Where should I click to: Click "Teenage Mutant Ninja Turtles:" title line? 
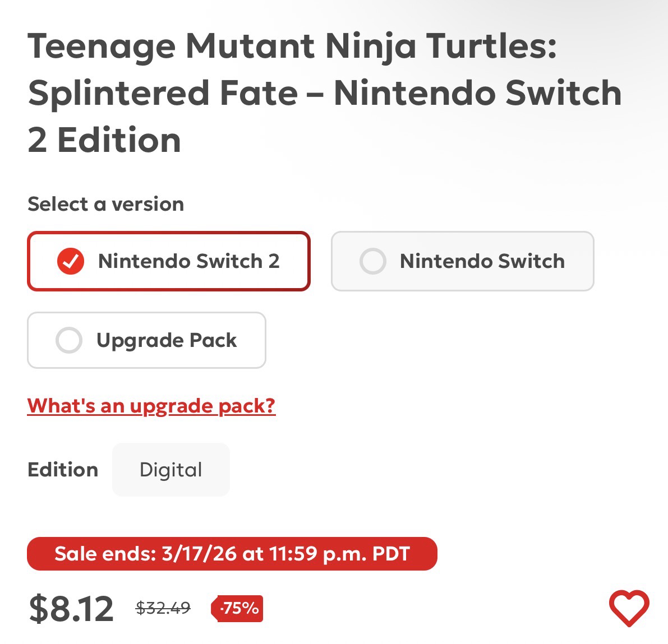pos(292,46)
